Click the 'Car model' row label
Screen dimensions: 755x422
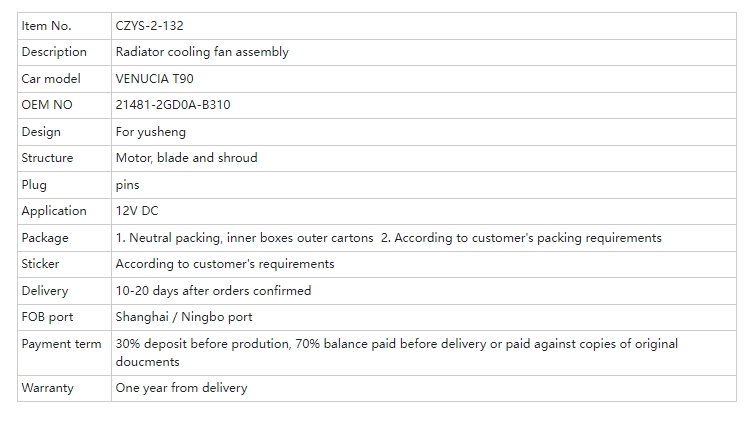click(51, 78)
